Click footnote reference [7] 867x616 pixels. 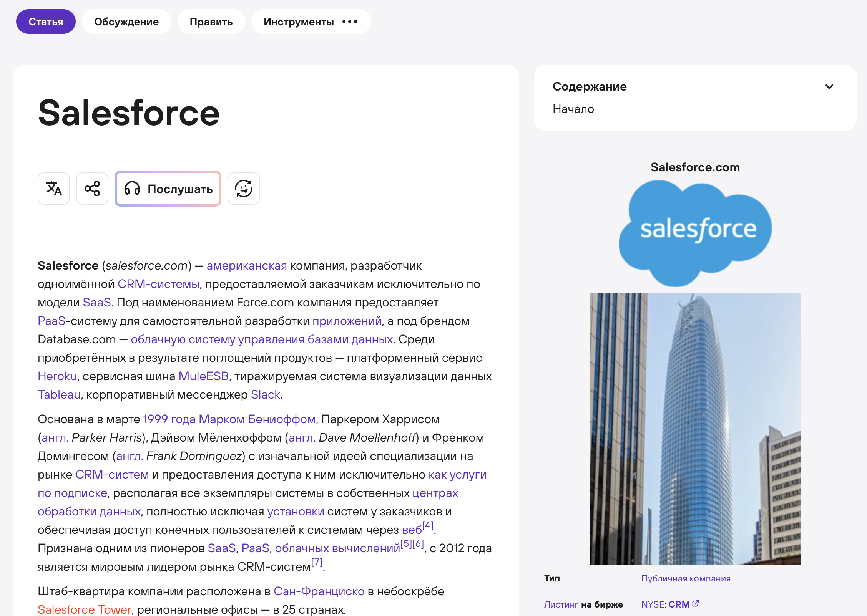point(317,562)
